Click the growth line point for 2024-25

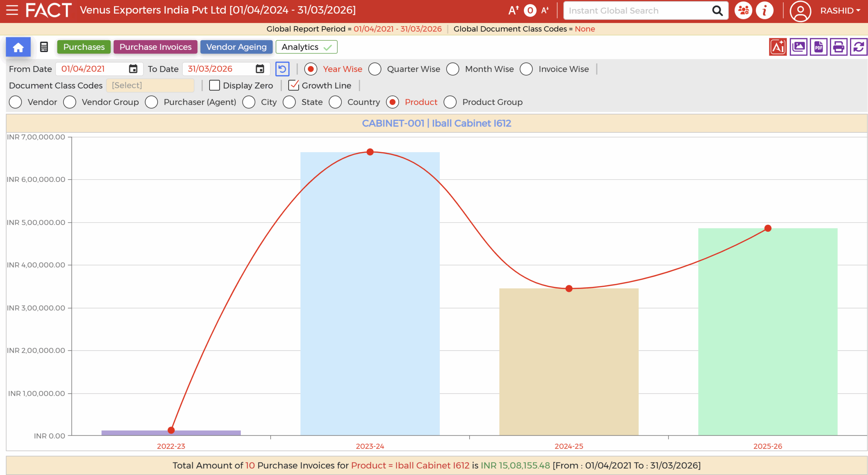point(569,288)
